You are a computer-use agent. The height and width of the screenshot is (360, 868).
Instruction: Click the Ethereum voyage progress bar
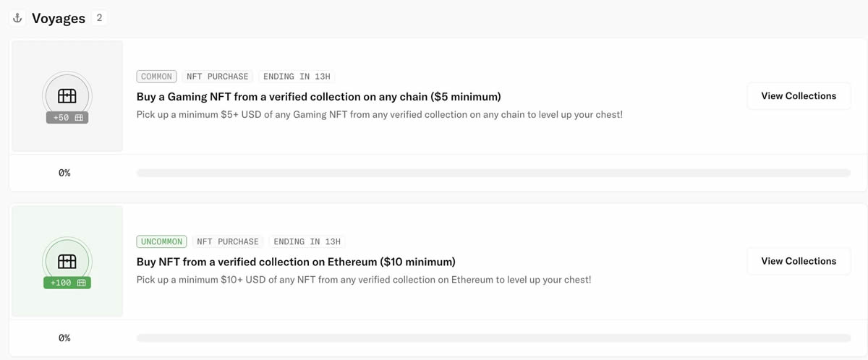[493, 338]
